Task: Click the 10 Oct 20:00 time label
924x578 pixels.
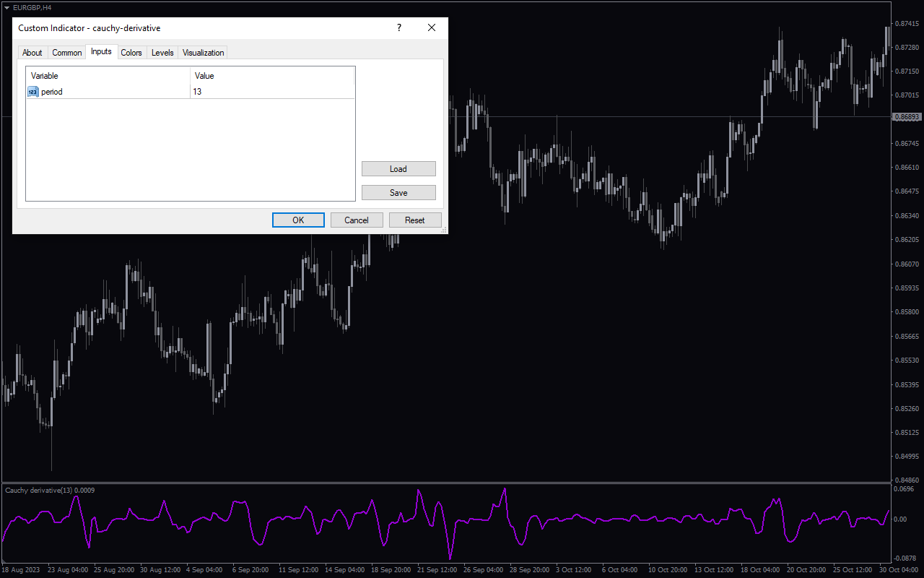Action: click(668, 570)
